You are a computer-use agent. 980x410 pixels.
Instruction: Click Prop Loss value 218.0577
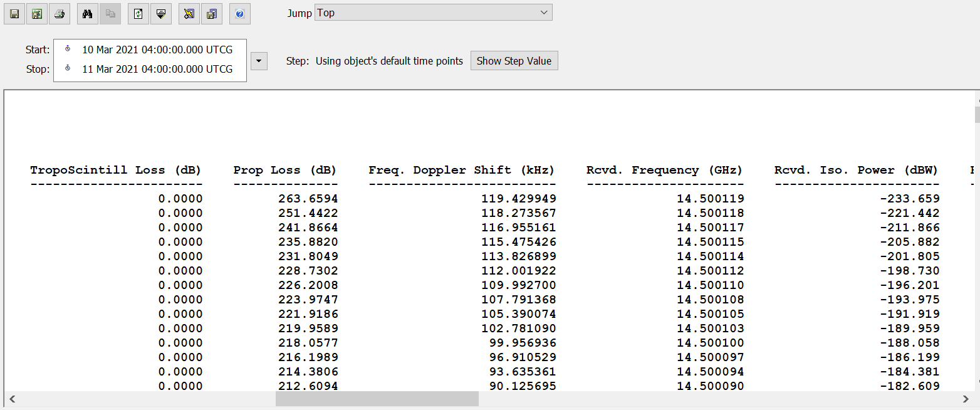click(x=308, y=343)
